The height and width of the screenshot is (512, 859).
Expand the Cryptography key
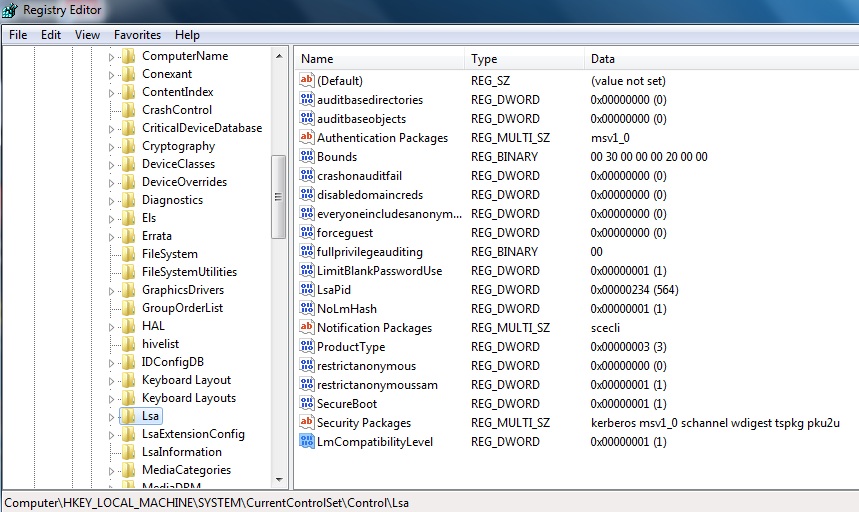click(111, 147)
